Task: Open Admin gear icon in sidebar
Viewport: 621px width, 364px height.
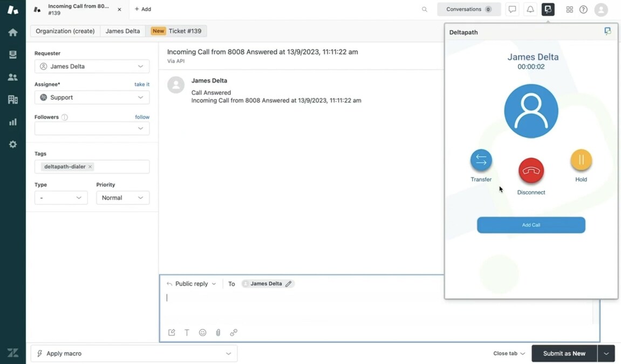Action: tap(12, 145)
